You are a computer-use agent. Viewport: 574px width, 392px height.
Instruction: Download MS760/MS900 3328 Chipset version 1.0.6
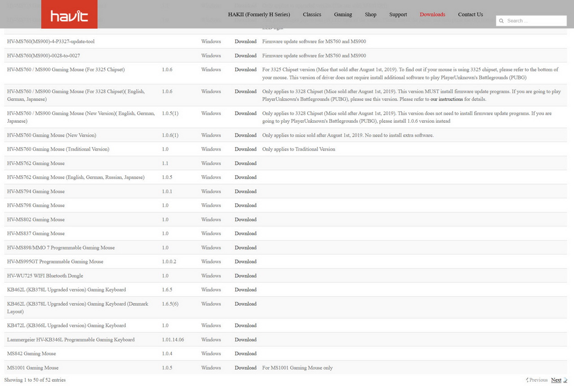click(x=245, y=91)
